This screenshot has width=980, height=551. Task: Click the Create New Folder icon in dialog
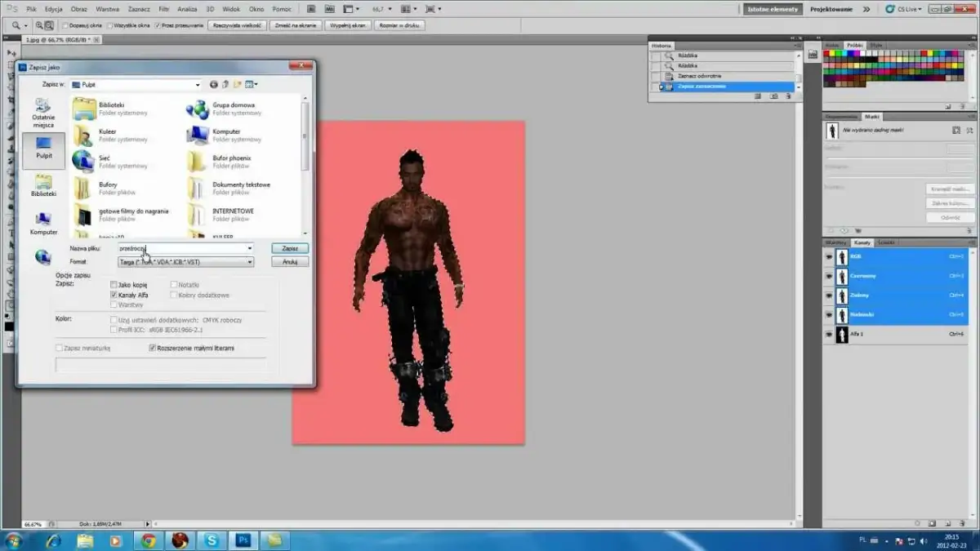tap(238, 84)
